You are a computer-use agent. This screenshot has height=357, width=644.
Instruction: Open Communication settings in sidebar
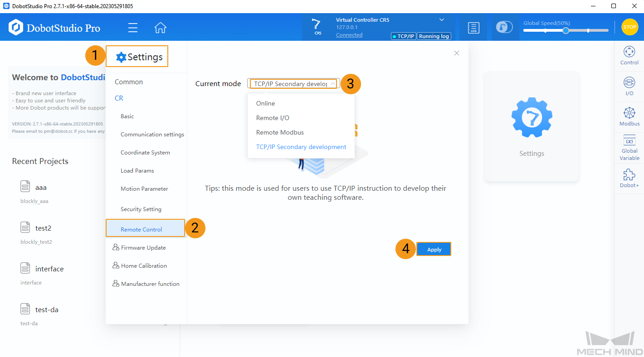click(x=152, y=135)
